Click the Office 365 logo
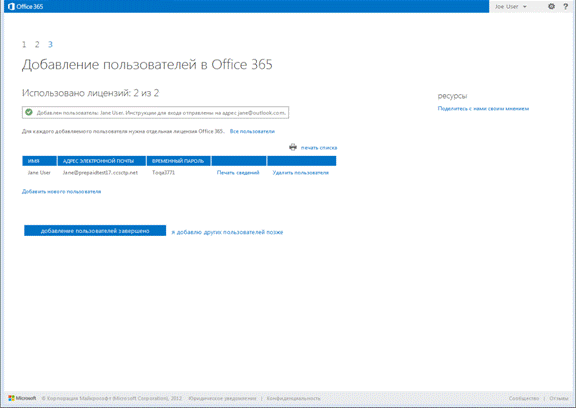 (25, 7)
